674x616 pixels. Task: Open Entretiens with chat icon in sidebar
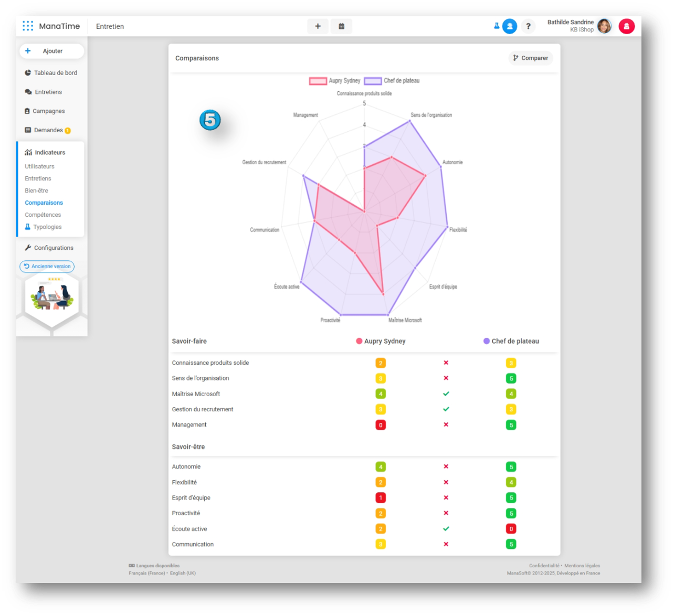click(x=44, y=92)
